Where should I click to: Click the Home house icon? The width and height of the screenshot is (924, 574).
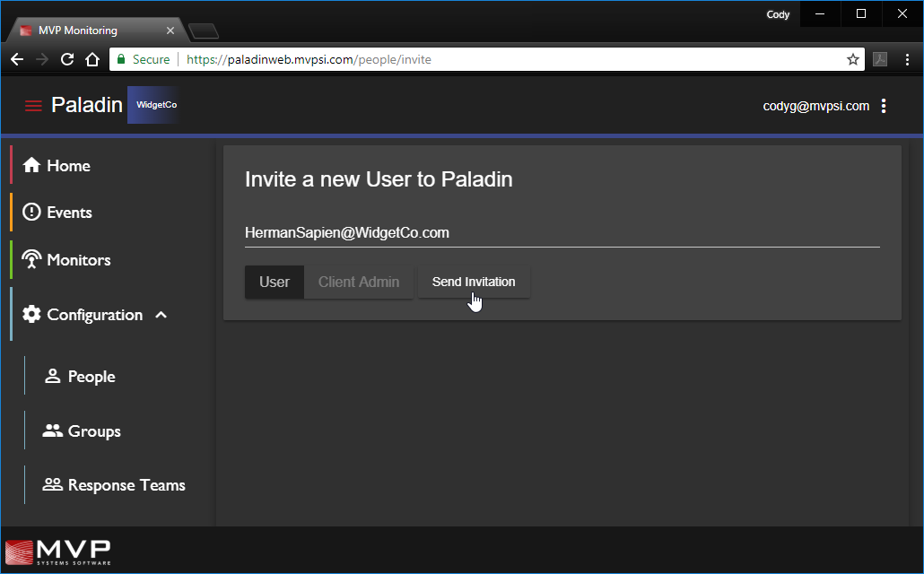pyautogui.click(x=31, y=166)
